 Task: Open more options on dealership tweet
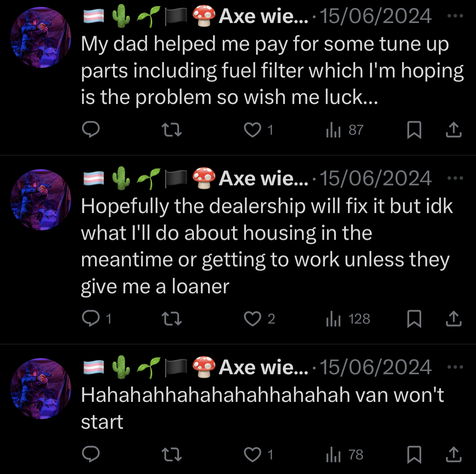point(455,178)
